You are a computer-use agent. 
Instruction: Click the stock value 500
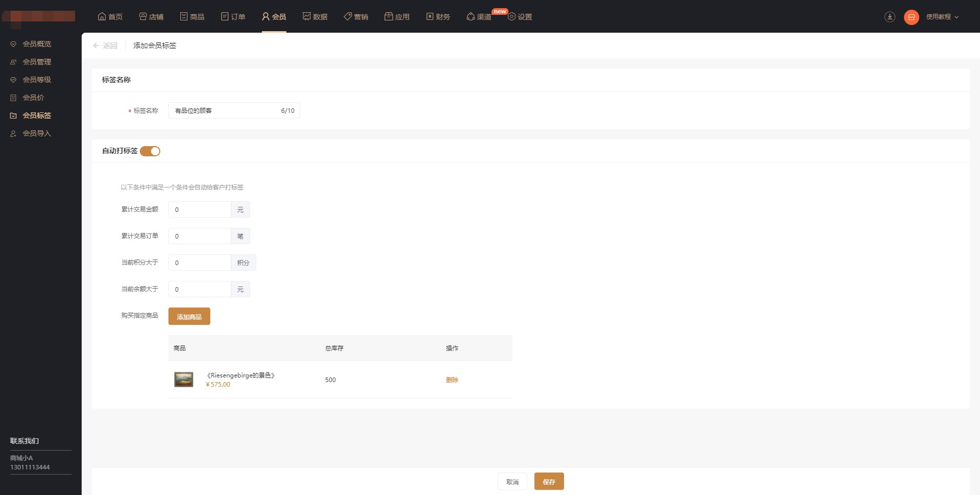tap(330, 380)
